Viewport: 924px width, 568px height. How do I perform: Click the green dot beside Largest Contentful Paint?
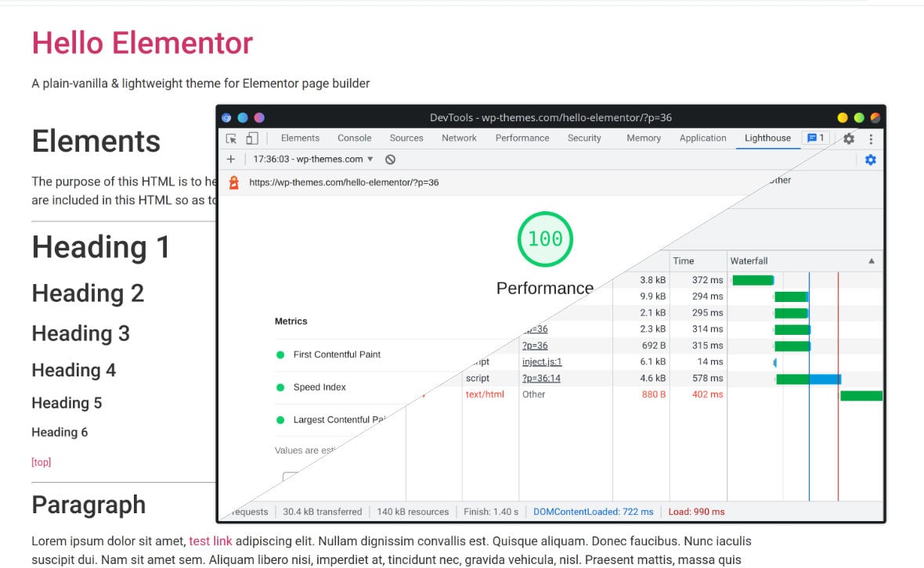coord(280,420)
